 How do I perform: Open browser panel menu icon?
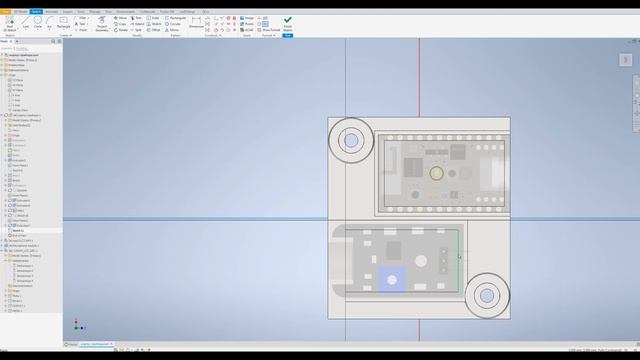[59, 42]
